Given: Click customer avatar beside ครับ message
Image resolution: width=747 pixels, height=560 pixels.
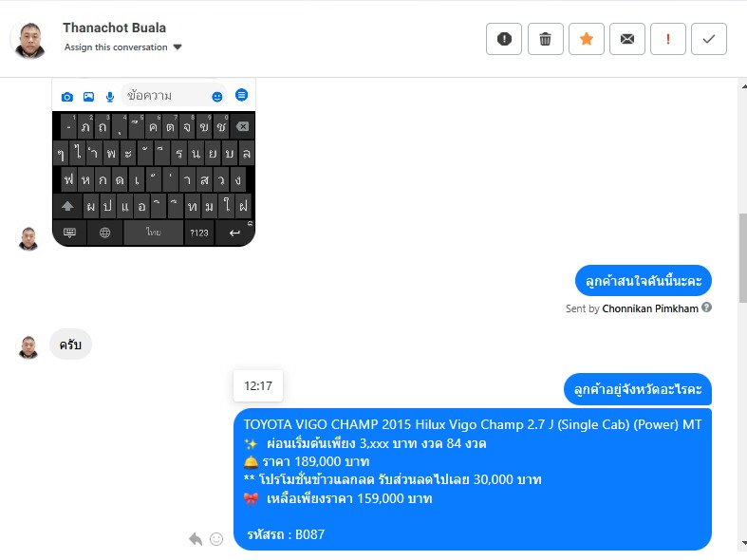Looking at the screenshot, I should [x=28, y=347].
